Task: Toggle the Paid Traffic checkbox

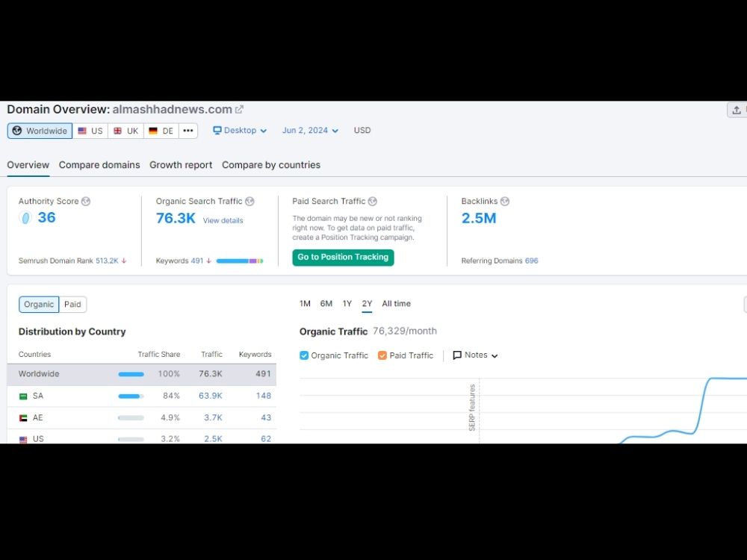Action: point(382,355)
